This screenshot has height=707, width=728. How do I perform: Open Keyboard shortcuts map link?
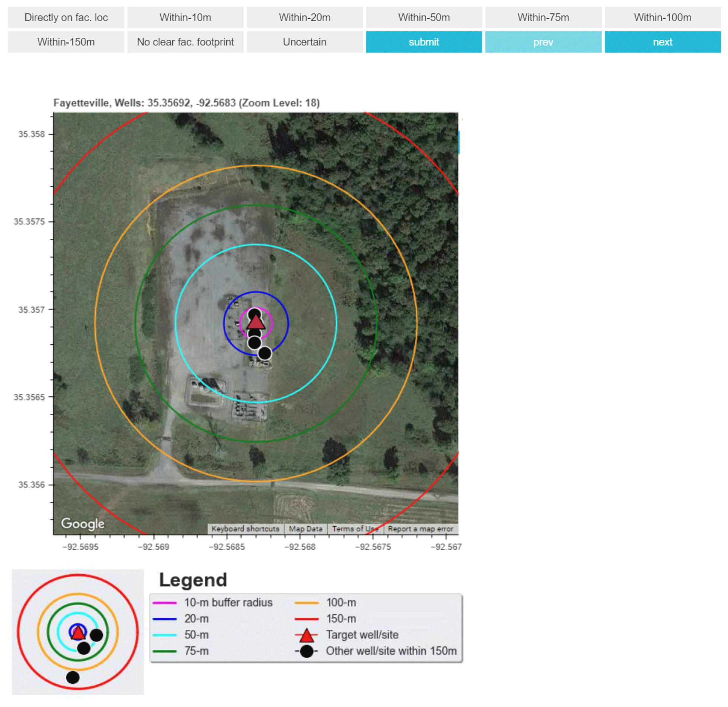coord(245,529)
